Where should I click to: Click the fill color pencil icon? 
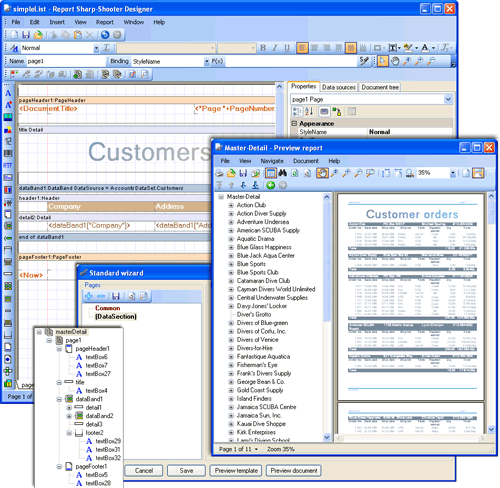(x=408, y=48)
